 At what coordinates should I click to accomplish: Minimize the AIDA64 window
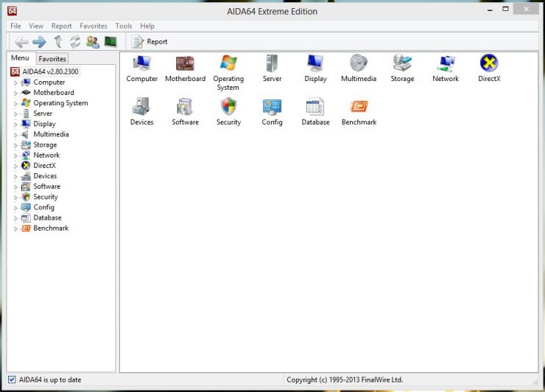point(490,10)
